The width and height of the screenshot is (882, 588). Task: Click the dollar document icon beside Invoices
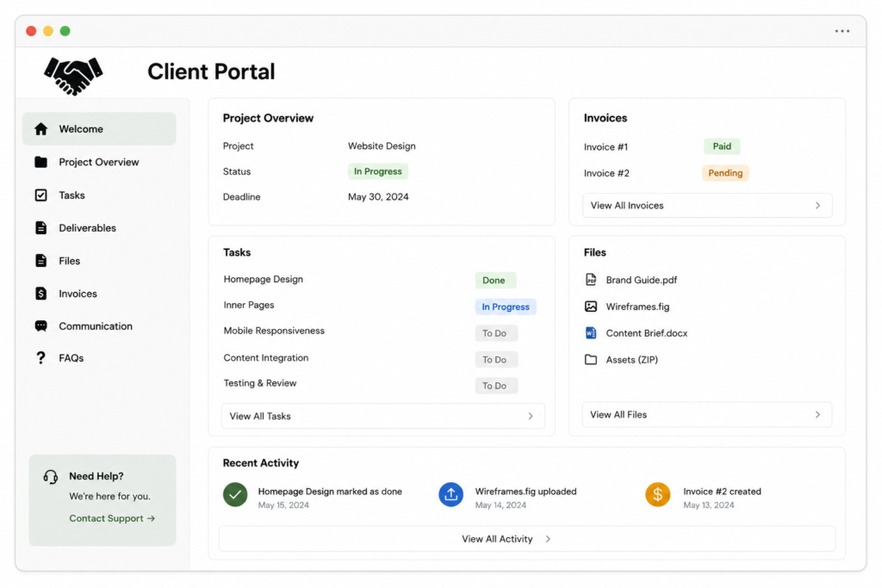point(41,294)
